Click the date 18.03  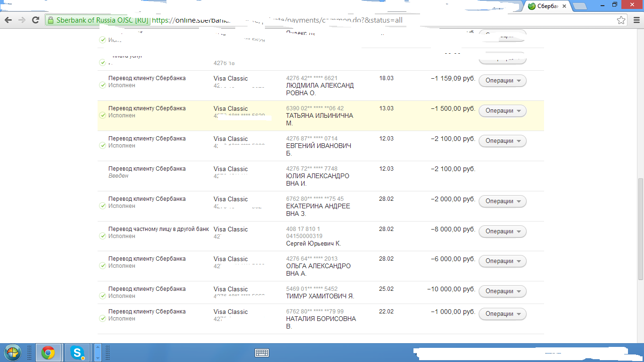[x=386, y=78]
